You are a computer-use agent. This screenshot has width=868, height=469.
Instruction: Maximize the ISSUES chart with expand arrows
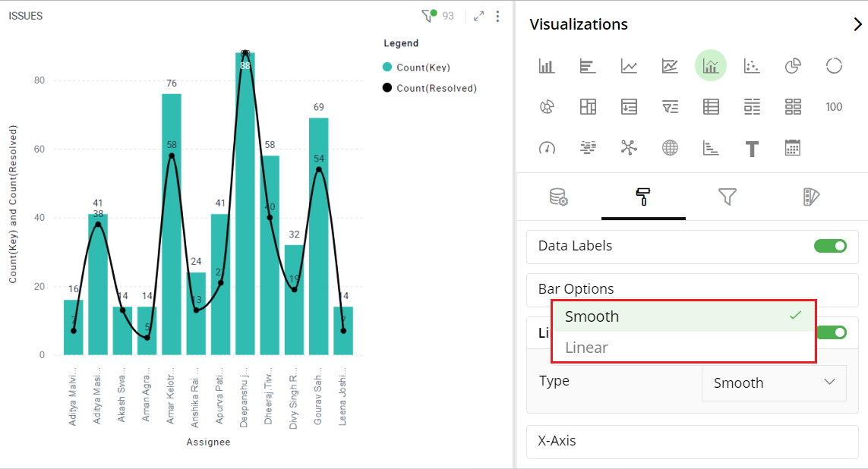click(x=479, y=16)
